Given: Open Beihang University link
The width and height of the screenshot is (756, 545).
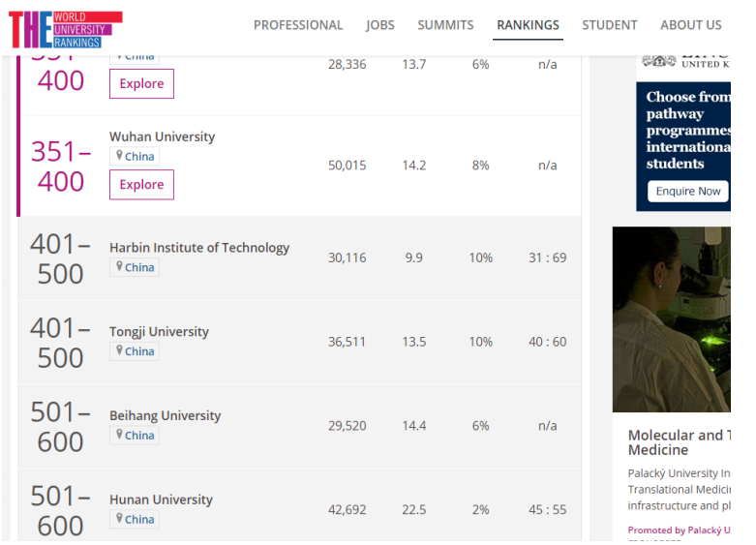Looking at the screenshot, I should pos(165,415).
